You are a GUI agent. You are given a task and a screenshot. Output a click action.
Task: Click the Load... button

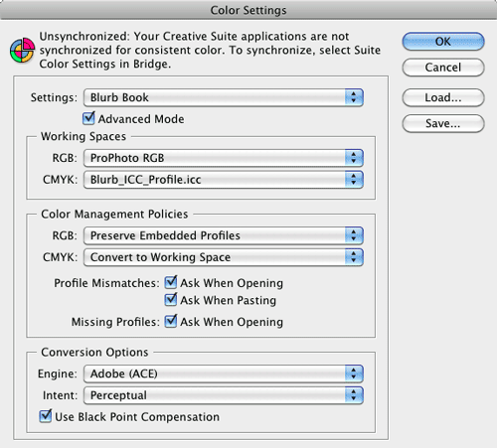coord(443,97)
